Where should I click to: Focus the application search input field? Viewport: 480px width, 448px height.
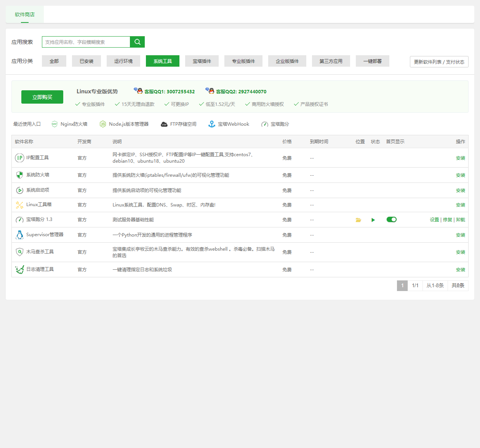click(86, 42)
